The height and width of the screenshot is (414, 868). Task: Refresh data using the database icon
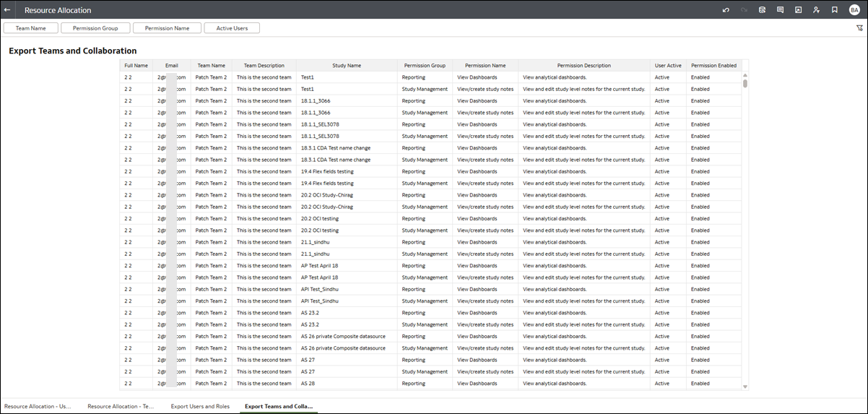(x=762, y=10)
